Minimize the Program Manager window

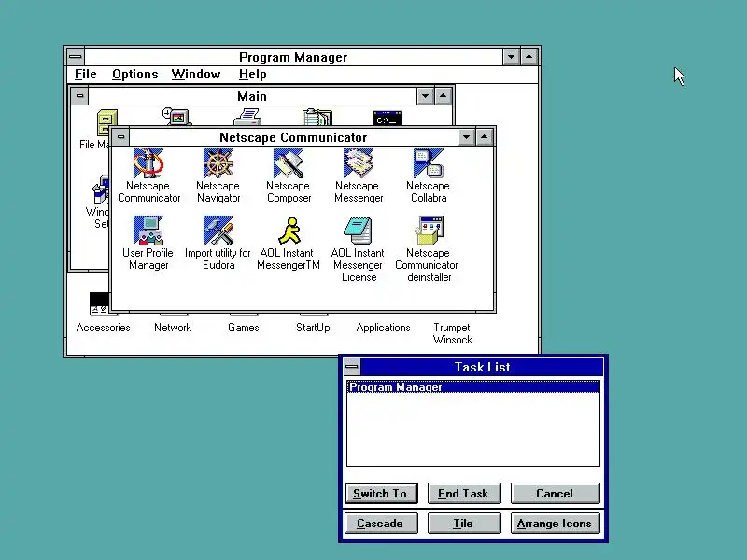(511, 57)
